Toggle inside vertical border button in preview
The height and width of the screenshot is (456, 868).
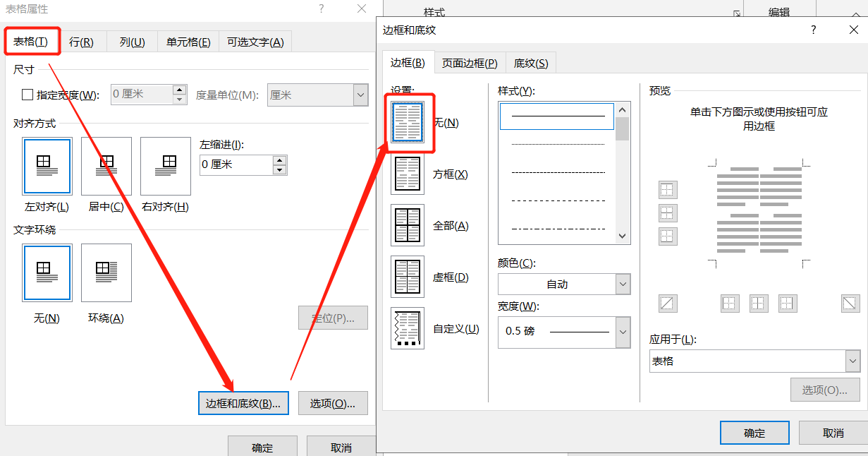click(758, 304)
